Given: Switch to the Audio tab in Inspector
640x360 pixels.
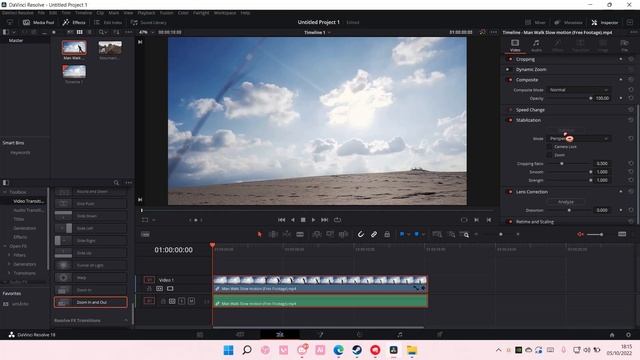Looking at the screenshot, I should pos(536,45).
